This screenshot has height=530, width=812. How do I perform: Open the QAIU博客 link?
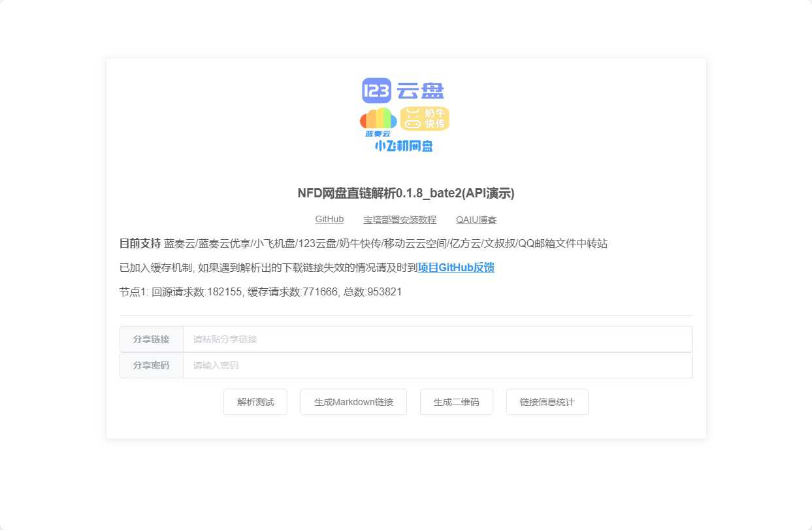[x=476, y=220]
